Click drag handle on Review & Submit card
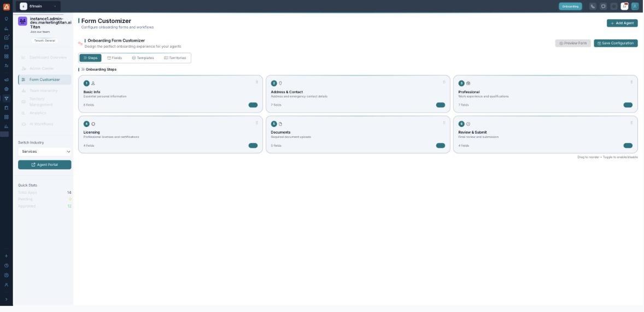644x312 pixels. [x=631, y=123]
